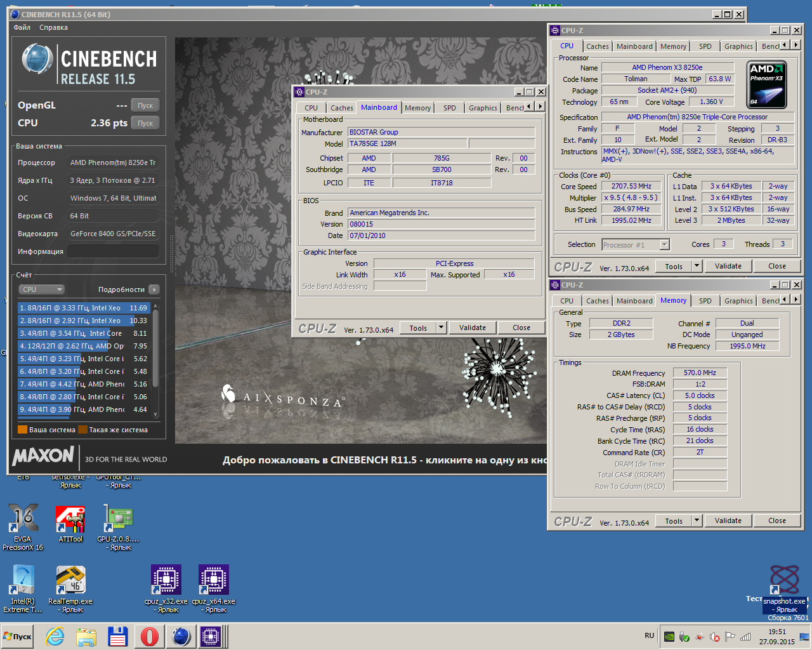Image resolution: width=812 pixels, height=650 pixels.
Task: Click CPU-Z Mainboard window title icon
Action: click(x=300, y=92)
